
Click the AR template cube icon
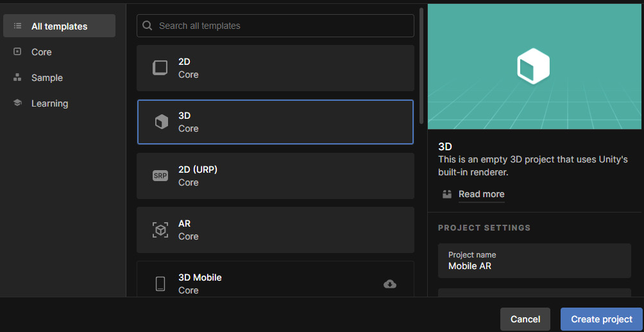click(160, 229)
